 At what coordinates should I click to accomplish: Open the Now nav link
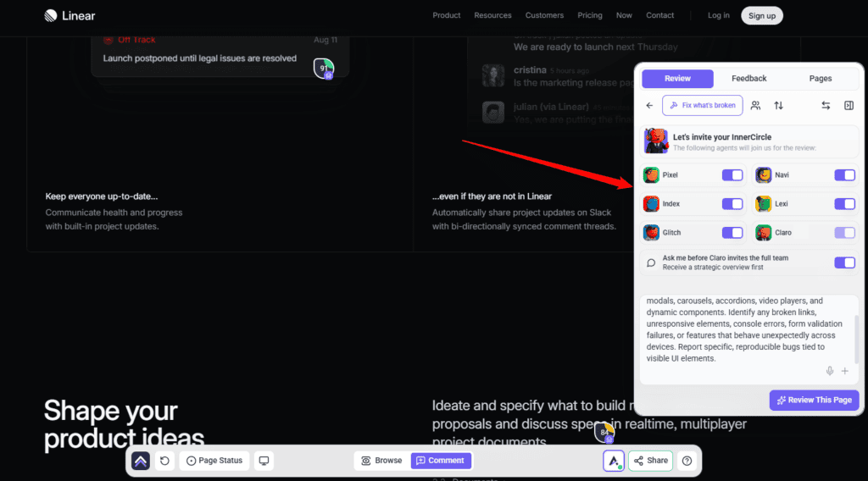[624, 15]
